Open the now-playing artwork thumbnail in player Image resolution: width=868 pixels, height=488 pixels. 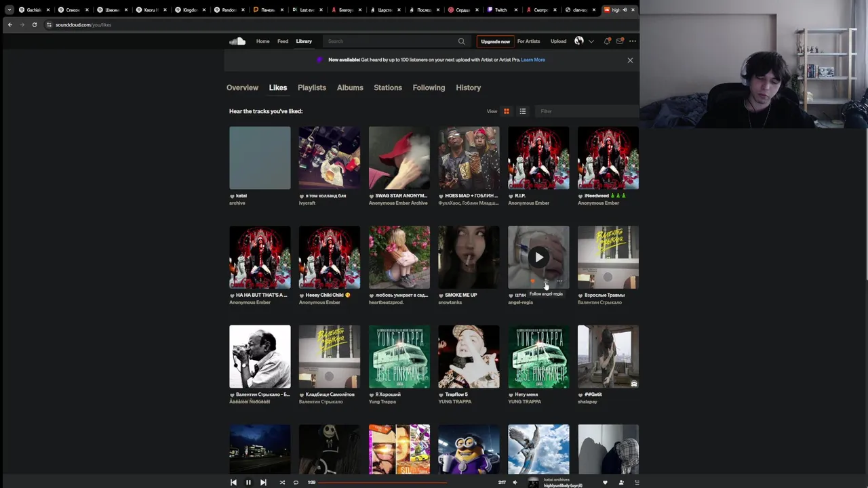pos(534,483)
